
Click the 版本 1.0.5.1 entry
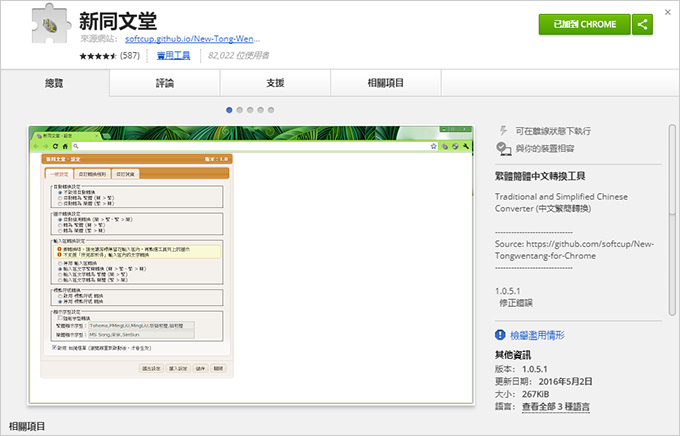pyautogui.click(x=521, y=369)
